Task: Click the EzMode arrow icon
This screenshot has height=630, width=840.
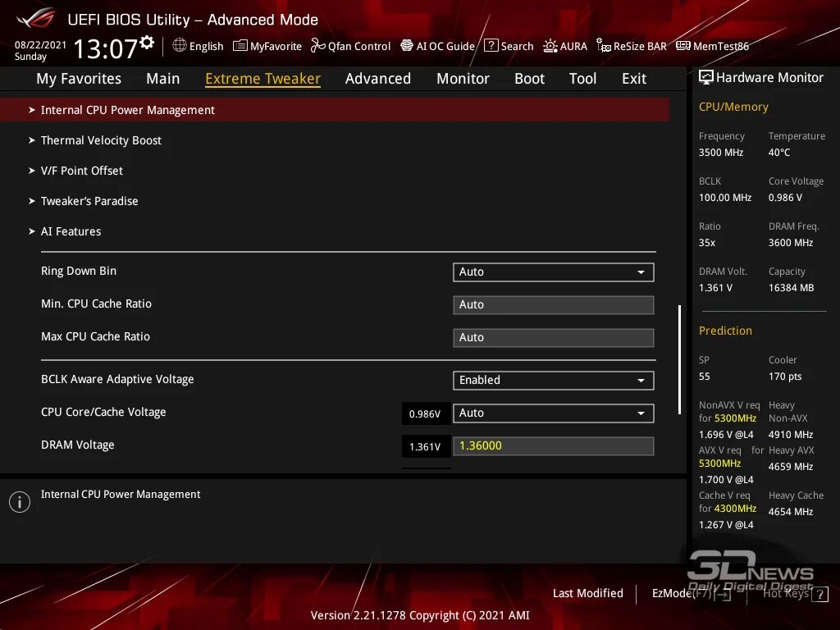Action: pyautogui.click(x=722, y=594)
